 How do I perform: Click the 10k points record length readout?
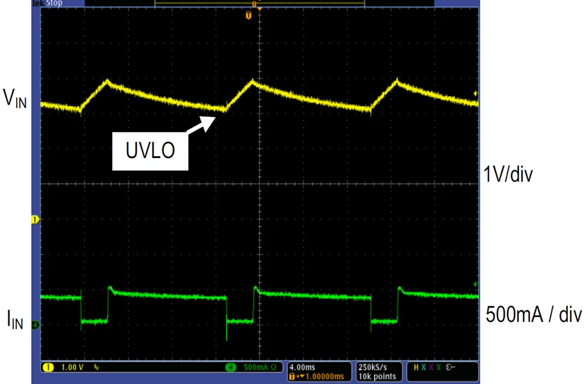click(374, 376)
